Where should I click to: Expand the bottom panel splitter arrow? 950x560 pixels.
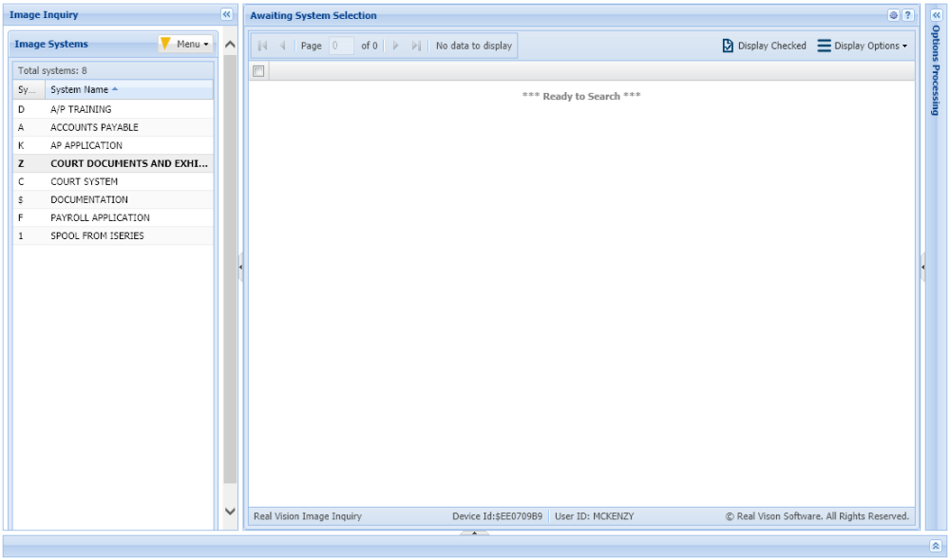[x=474, y=532]
